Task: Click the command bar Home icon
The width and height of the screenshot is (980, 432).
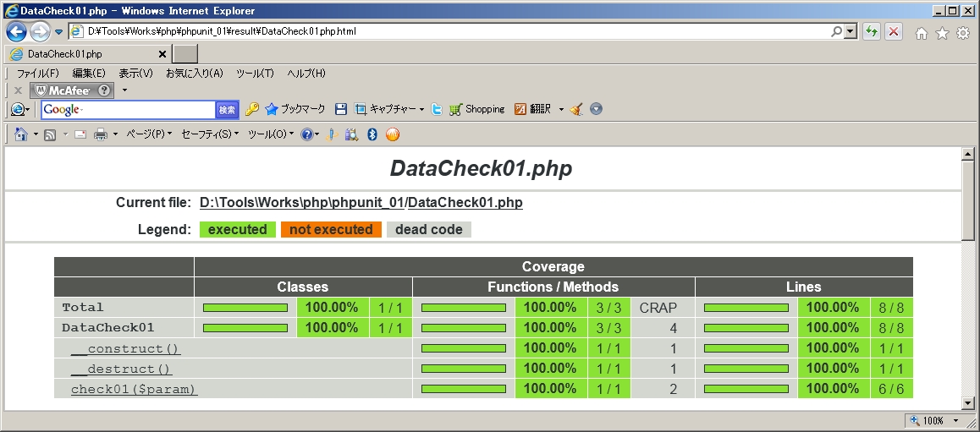Action: pos(20,134)
